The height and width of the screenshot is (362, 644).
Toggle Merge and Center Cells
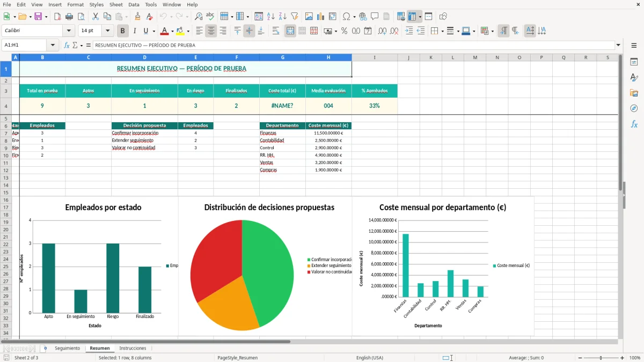point(290,31)
